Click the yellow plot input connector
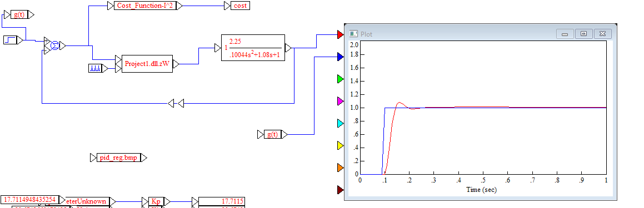This screenshot has width=644, height=208. [x=340, y=145]
